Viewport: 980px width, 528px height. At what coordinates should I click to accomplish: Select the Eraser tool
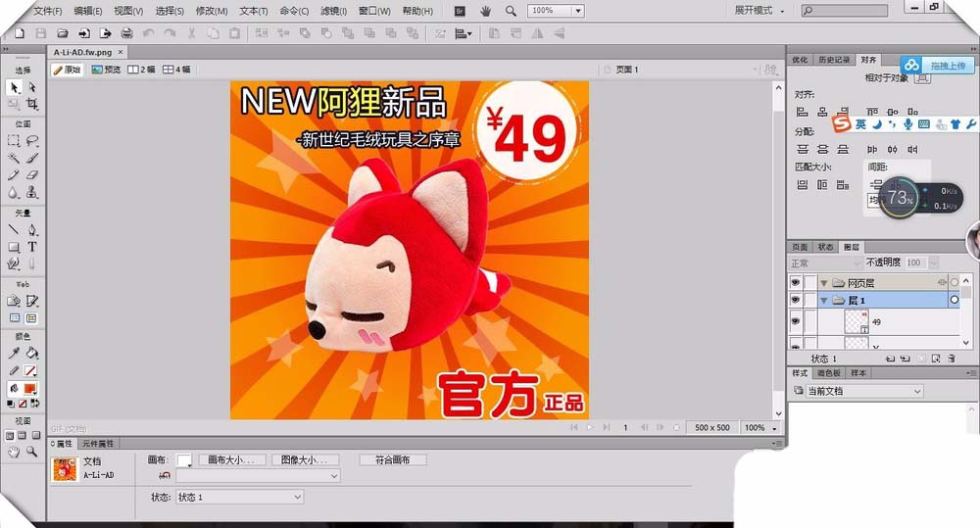click(32, 175)
